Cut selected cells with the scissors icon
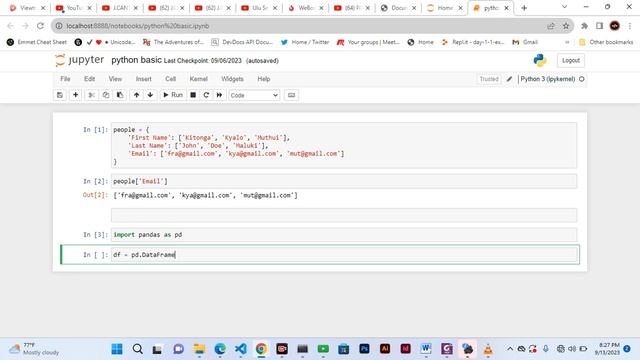The height and width of the screenshot is (360, 640). click(x=91, y=95)
